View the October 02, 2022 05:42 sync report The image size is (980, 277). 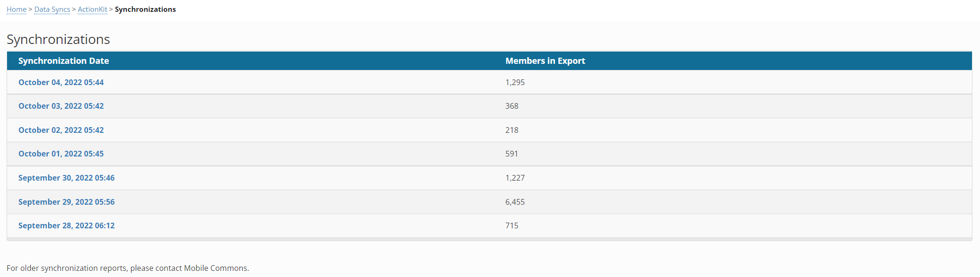click(x=61, y=130)
